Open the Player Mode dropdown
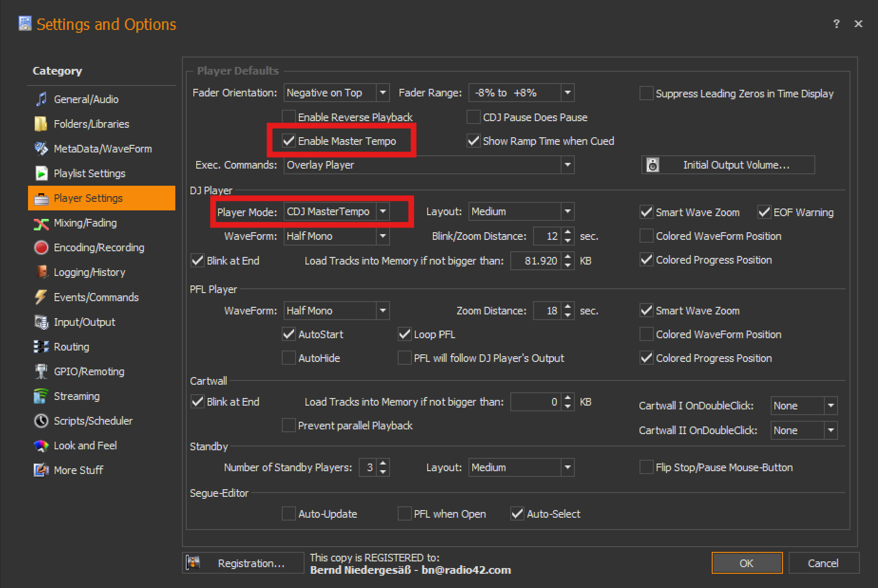The image size is (878, 588). 383,211
